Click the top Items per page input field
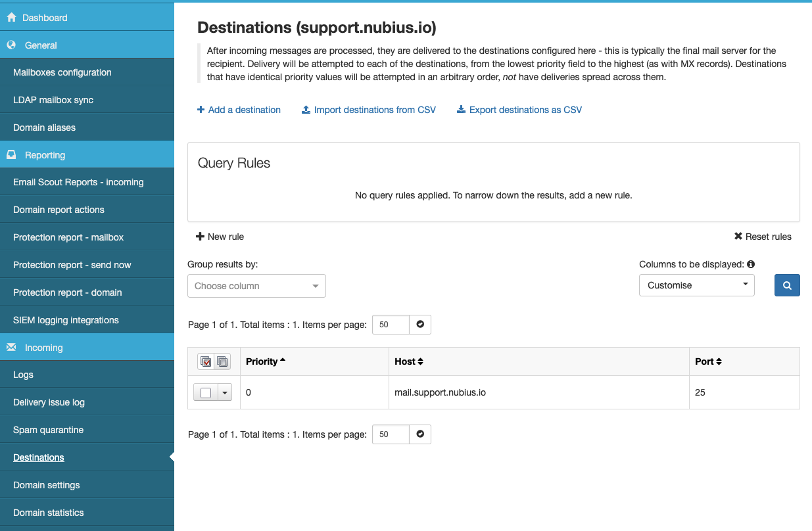The width and height of the screenshot is (812, 531). coord(391,325)
